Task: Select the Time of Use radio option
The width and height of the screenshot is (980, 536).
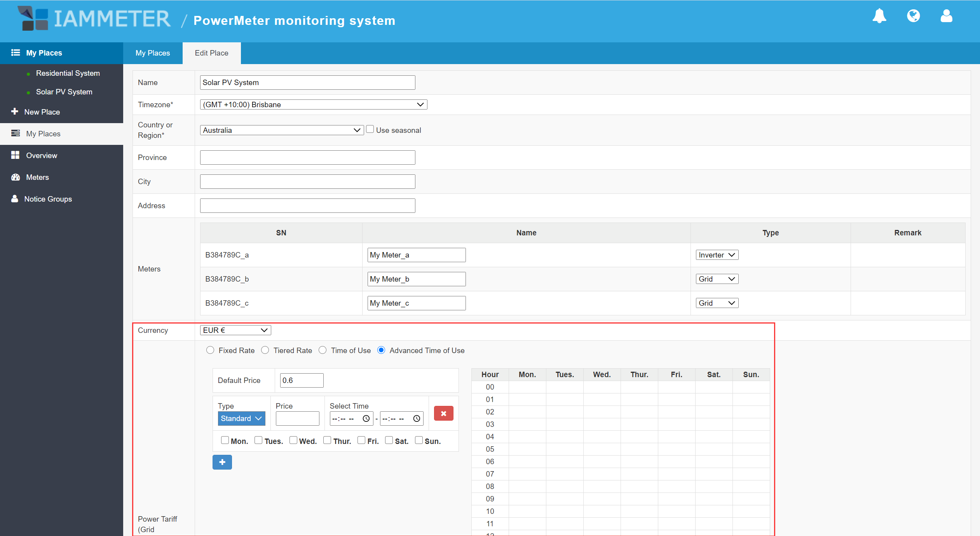Action: (x=323, y=350)
